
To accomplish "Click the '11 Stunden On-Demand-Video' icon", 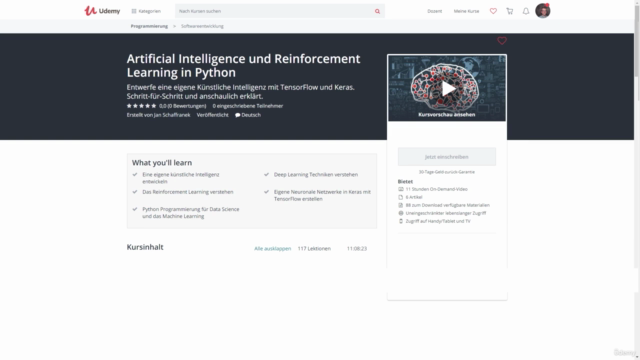I will click(x=400, y=189).
